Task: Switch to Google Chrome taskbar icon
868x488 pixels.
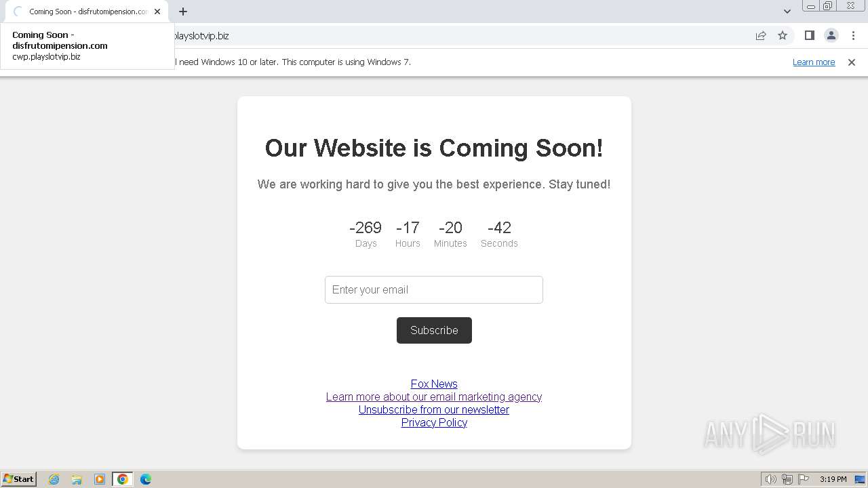Action: click(123, 479)
